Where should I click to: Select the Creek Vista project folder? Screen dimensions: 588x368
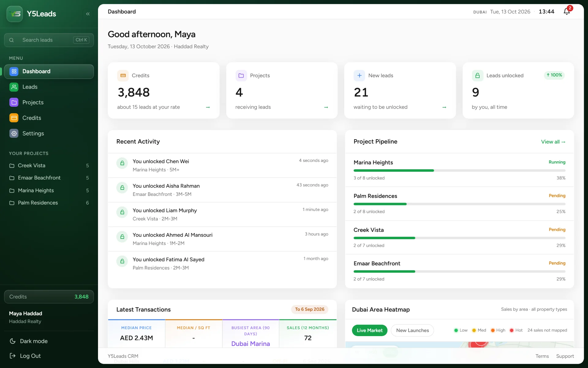pyautogui.click(x=49, y=166)
